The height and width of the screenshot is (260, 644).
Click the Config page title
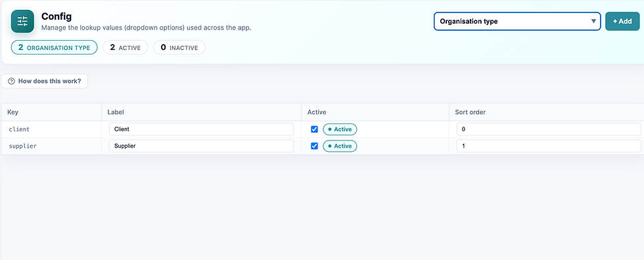pos(57,16)
